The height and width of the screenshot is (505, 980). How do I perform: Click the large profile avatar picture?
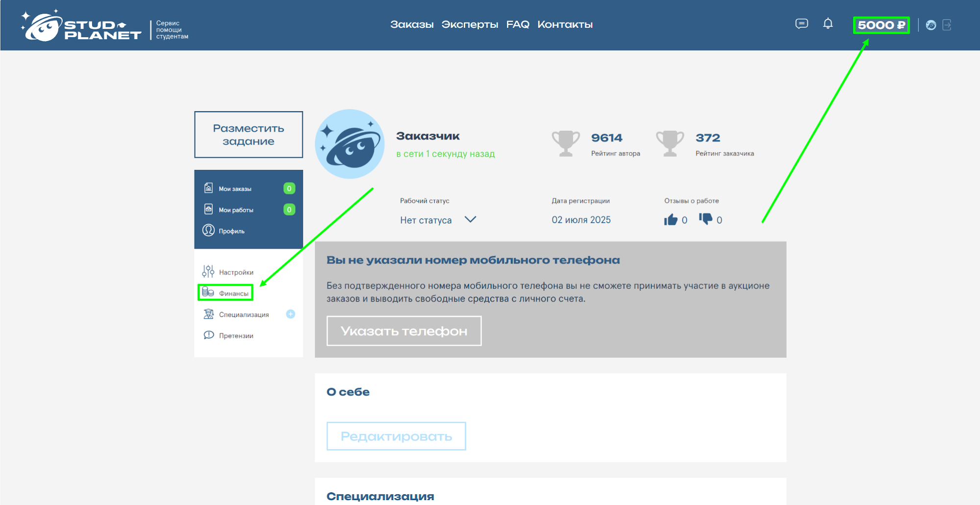350,144
